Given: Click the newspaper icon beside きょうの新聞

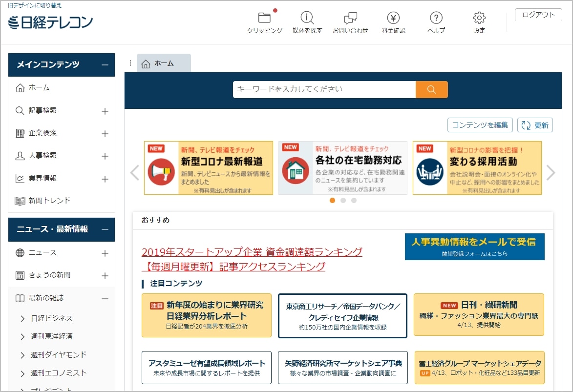Looking at the screenshot, I should pyautogui.click(x=20, y=275).
